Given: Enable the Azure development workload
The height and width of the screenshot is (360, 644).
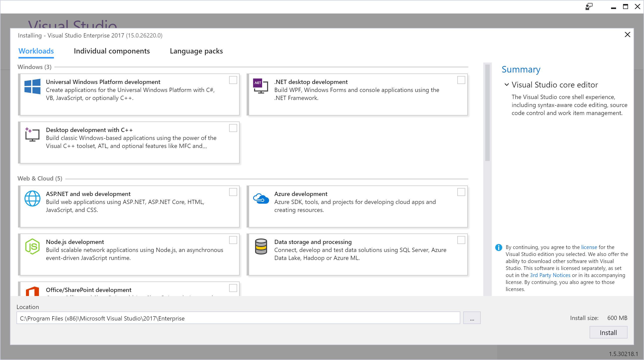Looking at the screenshot, I should click(x=461, y=192).
